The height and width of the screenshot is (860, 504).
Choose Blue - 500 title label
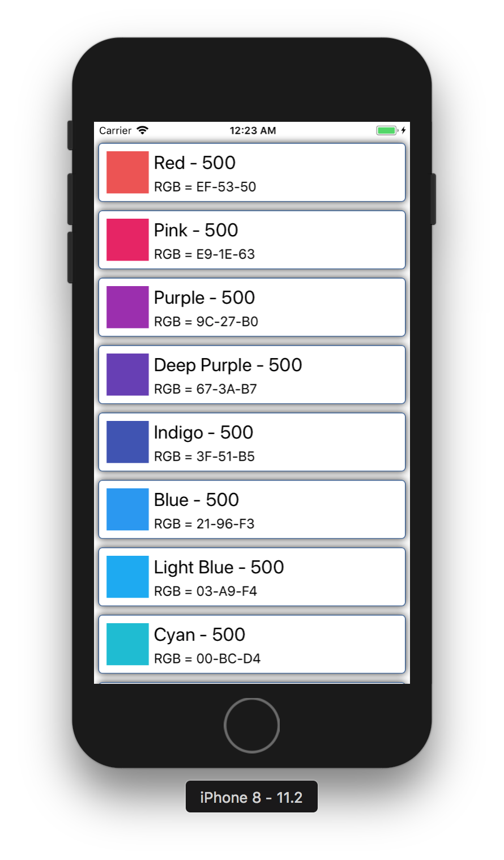pyautogui.click(x=197, y=500)
